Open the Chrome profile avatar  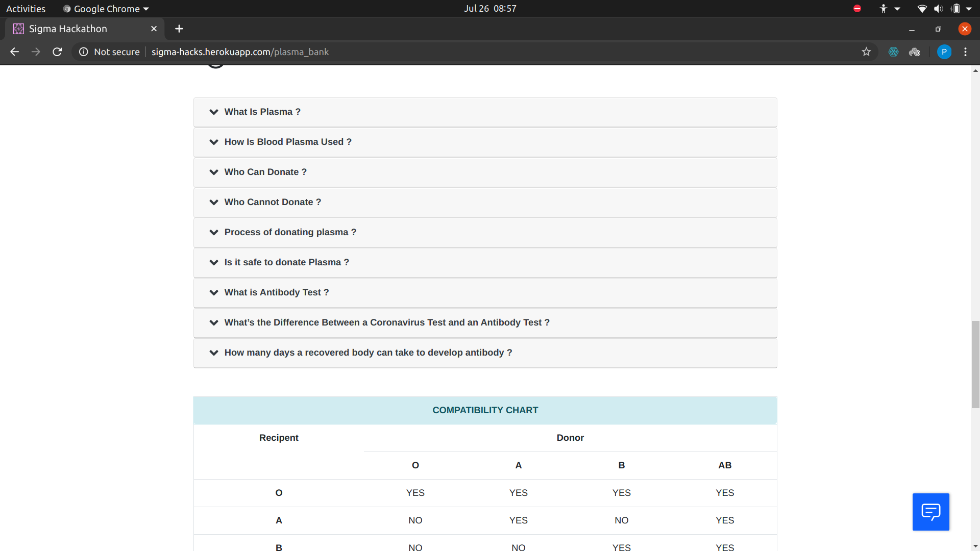(x=944, y=52)
